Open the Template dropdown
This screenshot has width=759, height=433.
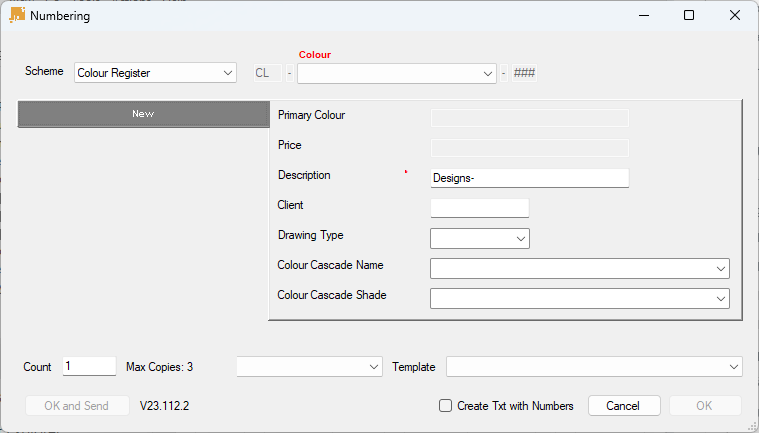pyautogui.click(x=594, y=367)
